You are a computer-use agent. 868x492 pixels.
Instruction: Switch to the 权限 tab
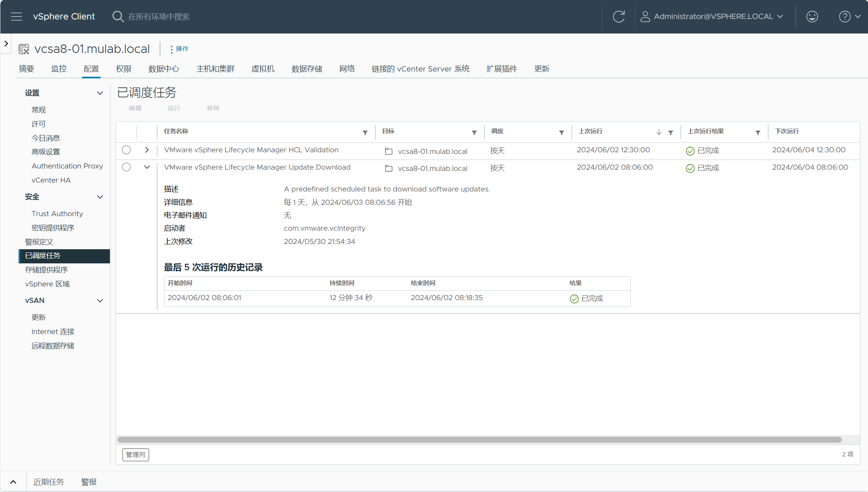point(124,69)
